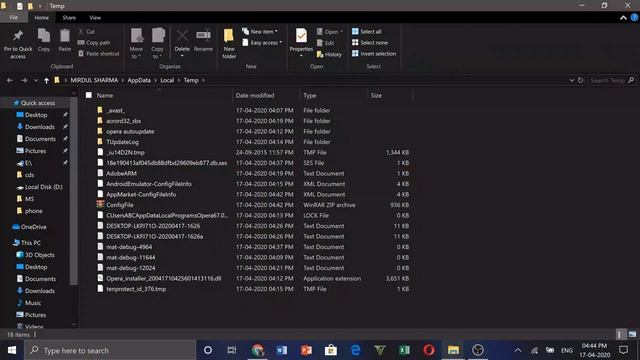Open Downloads under Quick access
The width and height of the screenshot is (640, 360).
point(40,127)
